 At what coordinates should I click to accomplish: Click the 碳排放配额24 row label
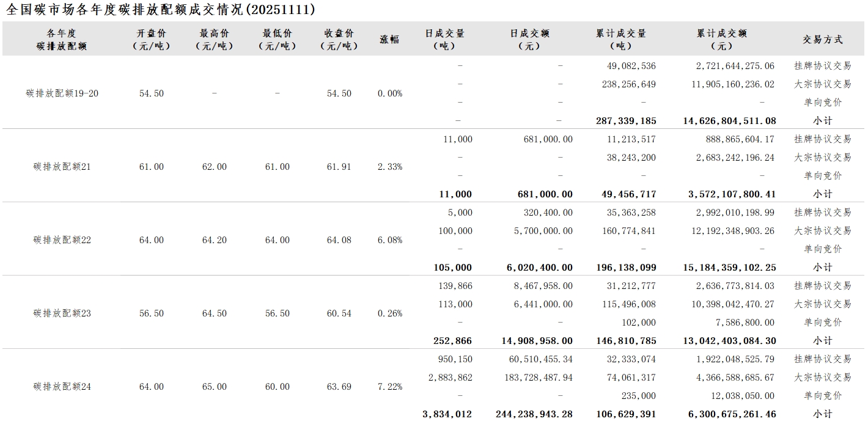62,387
